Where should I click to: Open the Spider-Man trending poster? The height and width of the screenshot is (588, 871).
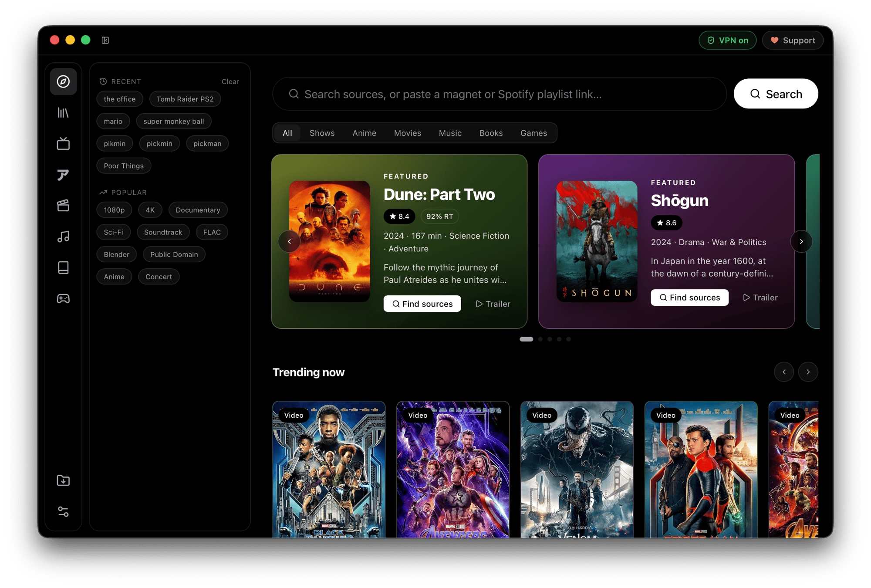click(x=701, y=470)
